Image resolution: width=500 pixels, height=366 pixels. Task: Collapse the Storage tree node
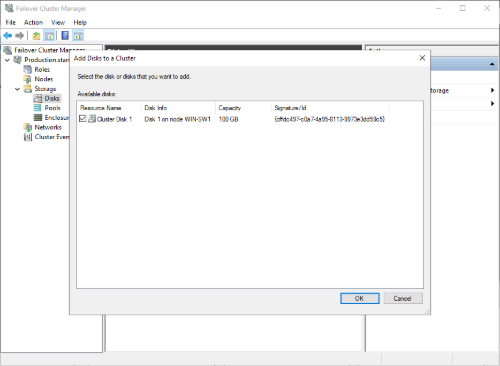17,89
